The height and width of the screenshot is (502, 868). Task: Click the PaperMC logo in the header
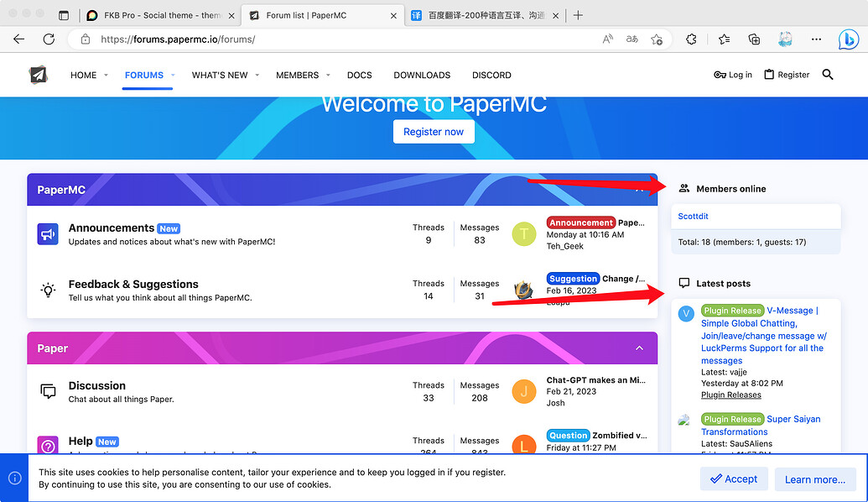[x=38, y=75]
